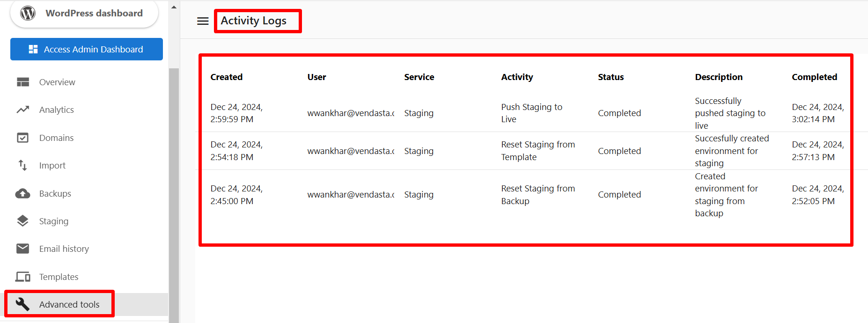Click the hamburger menu icon
This screenshot has width=868, height=323.
pos(203,21)
